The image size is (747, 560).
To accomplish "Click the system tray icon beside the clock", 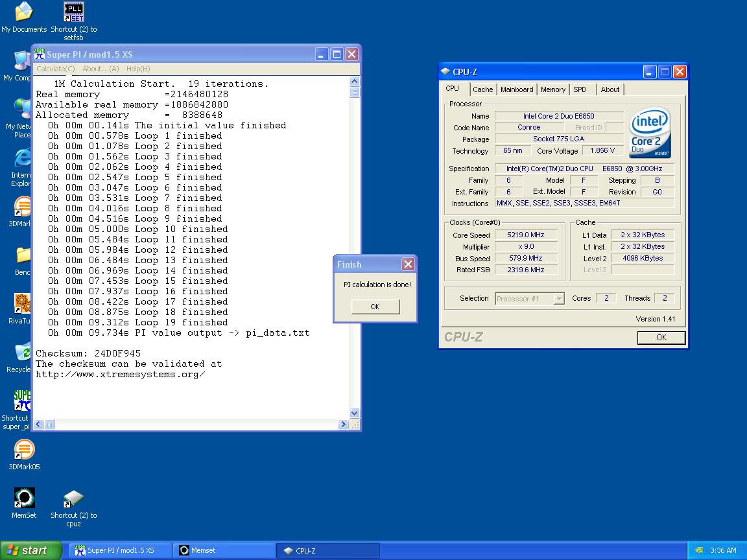I will 700,550.
